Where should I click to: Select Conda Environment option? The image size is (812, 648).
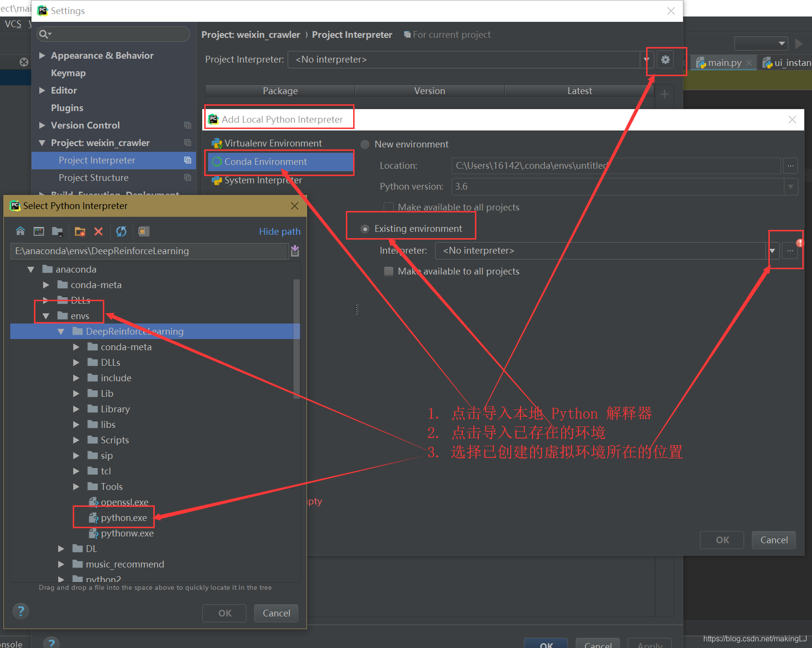280,162
